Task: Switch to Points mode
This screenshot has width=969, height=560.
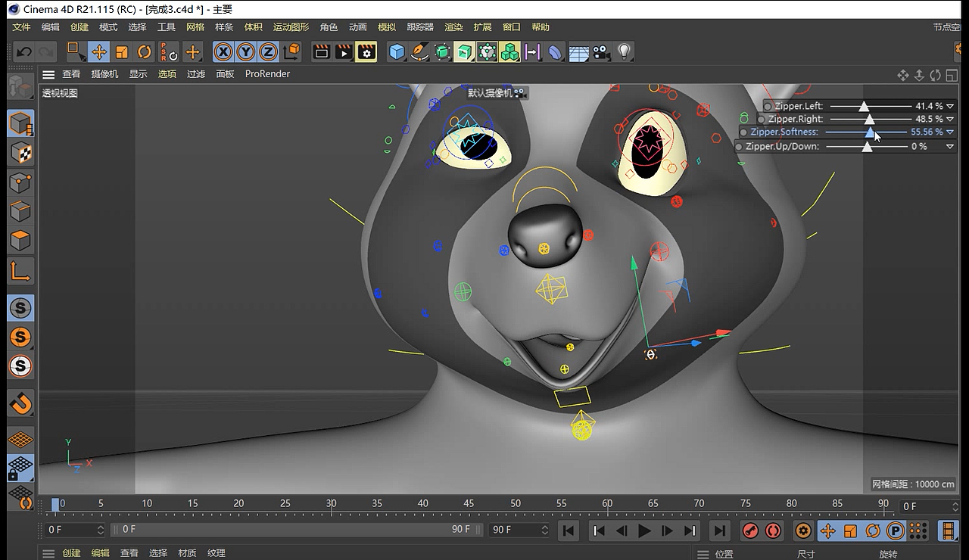Action: pyautogui.click(x=20, y=182)
